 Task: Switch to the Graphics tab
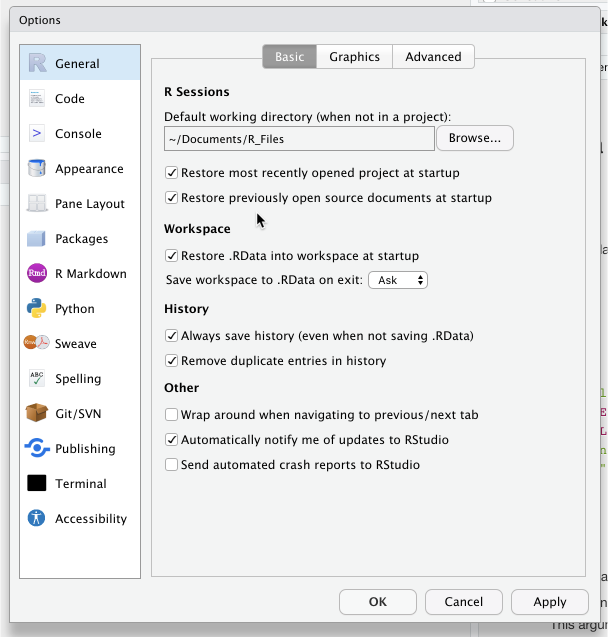tap(355, 57)
